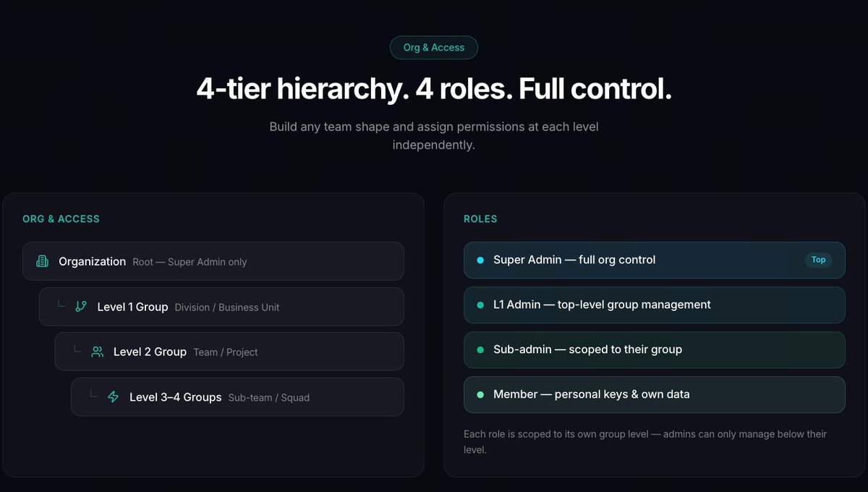
Task: Select the Super Admin role card
Action: (x=655, y=260)
